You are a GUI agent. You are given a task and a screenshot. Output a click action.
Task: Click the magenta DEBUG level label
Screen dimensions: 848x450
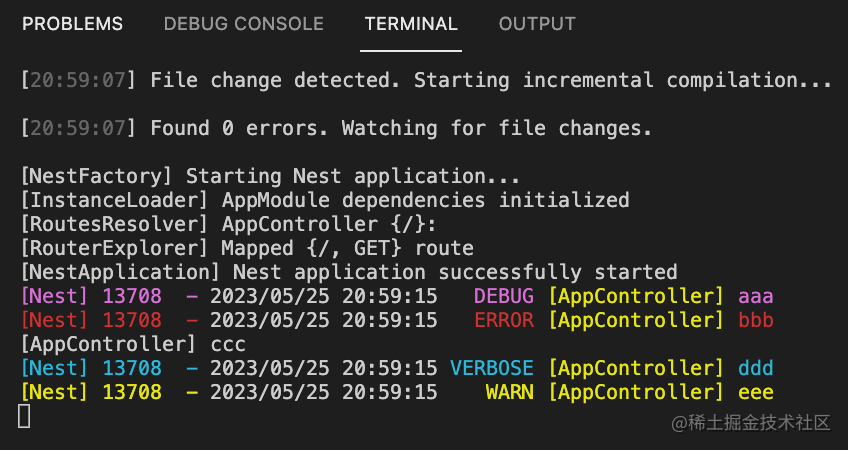click(503, 296)
